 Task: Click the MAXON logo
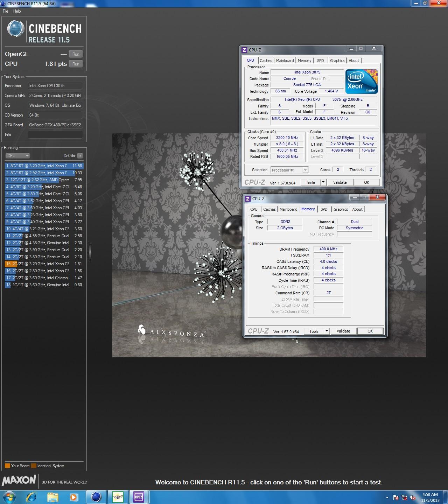19,480
